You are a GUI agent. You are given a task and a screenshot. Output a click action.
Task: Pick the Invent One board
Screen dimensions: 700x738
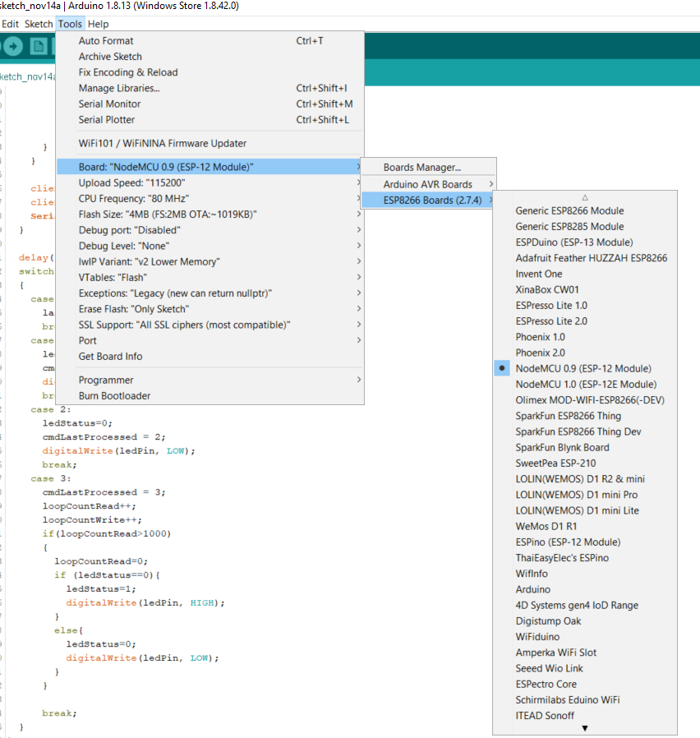[x=585, y=274]
